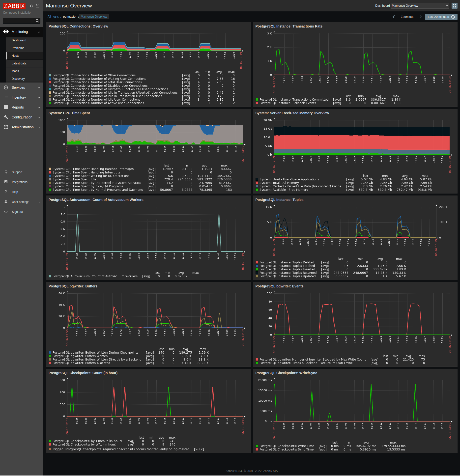Expand the Inventory menu chevron
Viewport: 460px width, 476px height.
pos(39,97)
